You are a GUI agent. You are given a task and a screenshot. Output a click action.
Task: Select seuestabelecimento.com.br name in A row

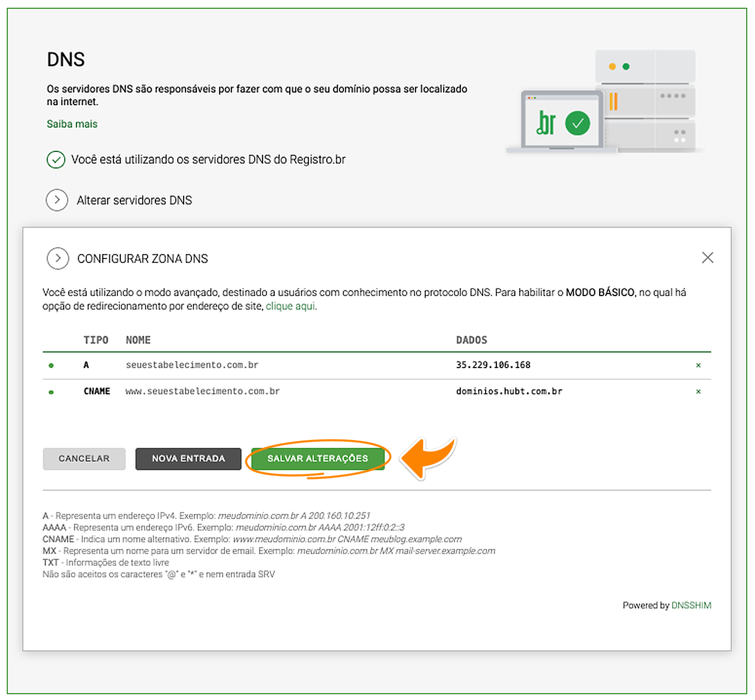point(192,365)
